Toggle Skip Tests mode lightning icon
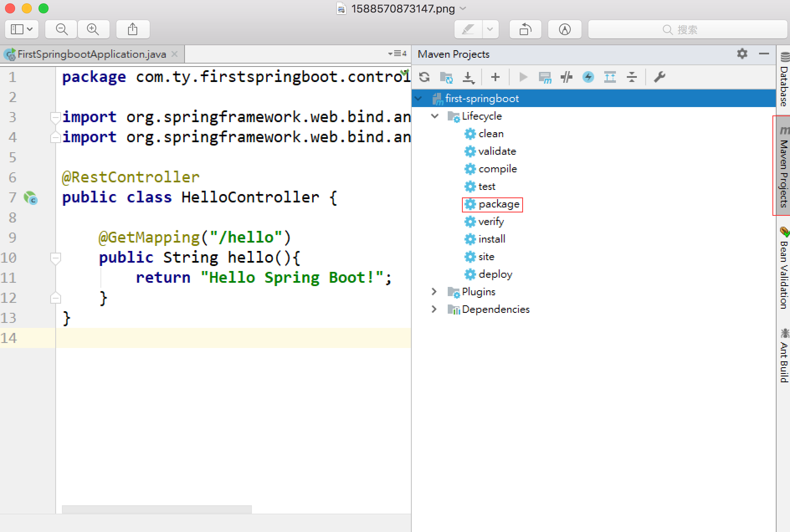Screen dimensions: 790x532 [x=588, y=77]
